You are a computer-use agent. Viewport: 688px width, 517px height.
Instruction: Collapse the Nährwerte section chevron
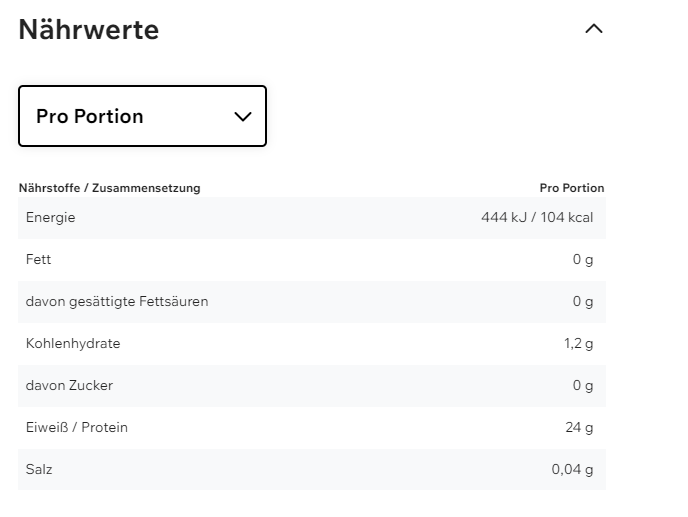tap(593, 29)
